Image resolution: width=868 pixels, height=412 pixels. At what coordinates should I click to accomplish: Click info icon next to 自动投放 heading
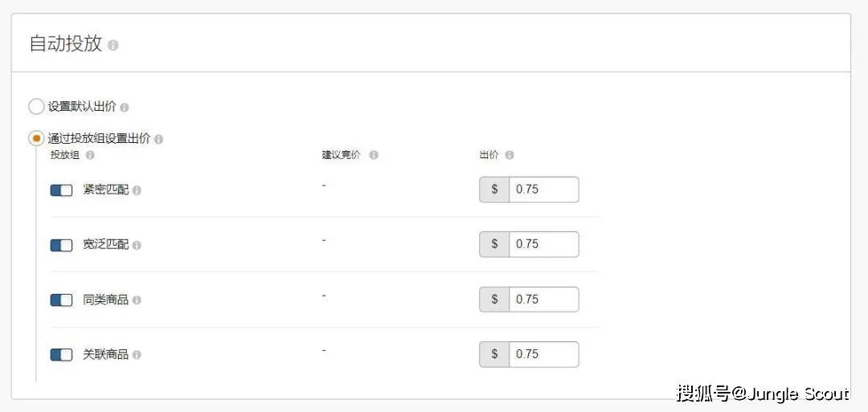click(x=113, y=46)
